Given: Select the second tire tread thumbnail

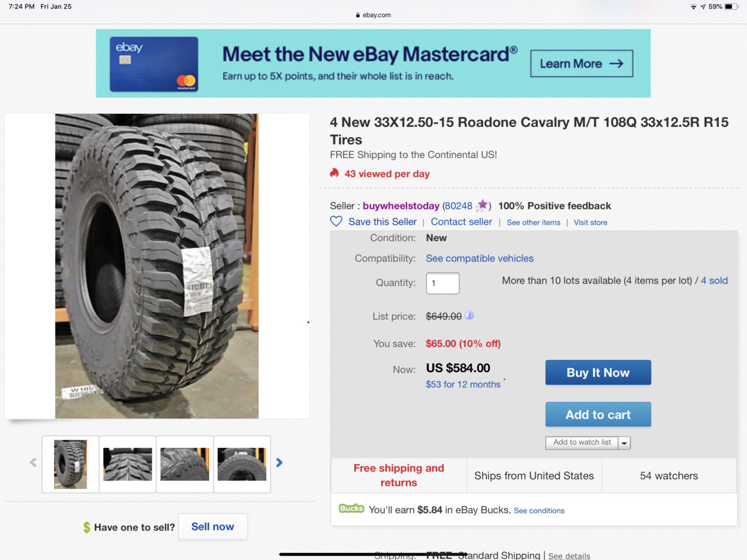Looking at the screenshot, I should [128, 464].
